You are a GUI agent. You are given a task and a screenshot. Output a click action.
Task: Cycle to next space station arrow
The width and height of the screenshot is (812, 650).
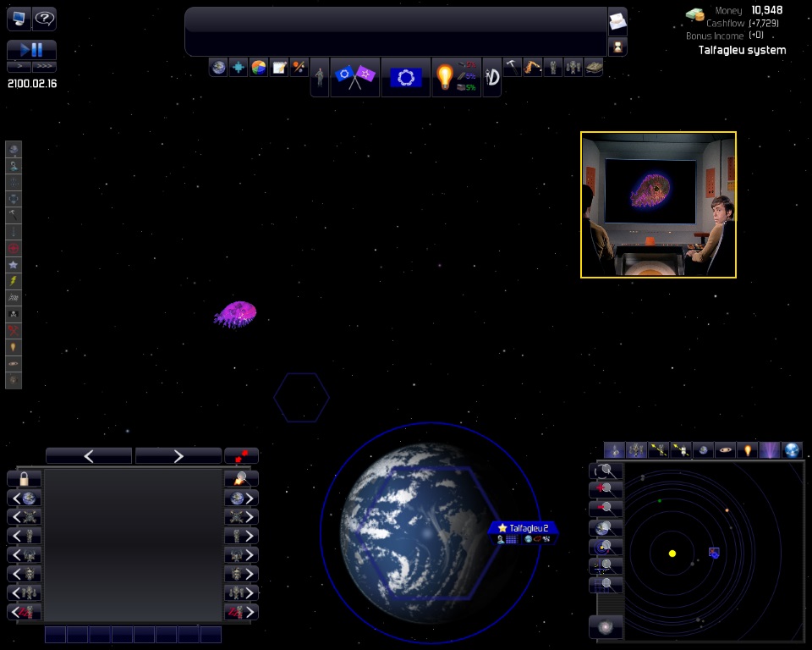(x=241, y=517)
